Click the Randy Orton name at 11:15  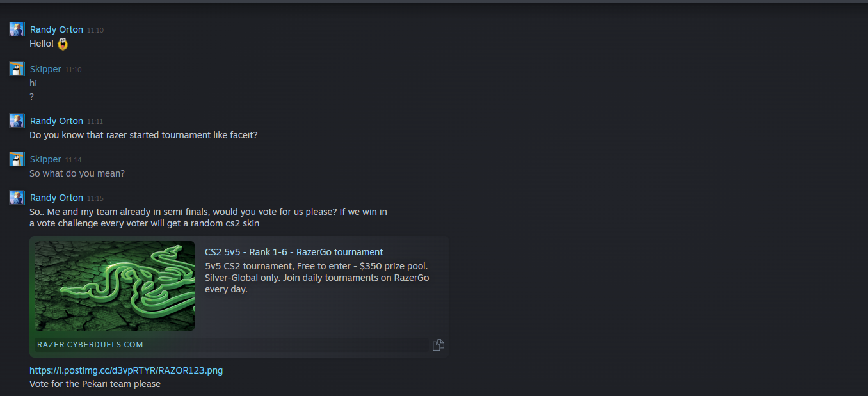tap(56, 198)
